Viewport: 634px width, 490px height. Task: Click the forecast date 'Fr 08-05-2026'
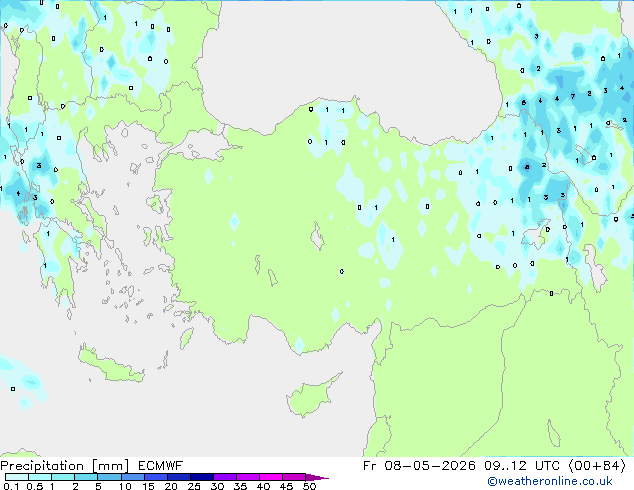419,466
